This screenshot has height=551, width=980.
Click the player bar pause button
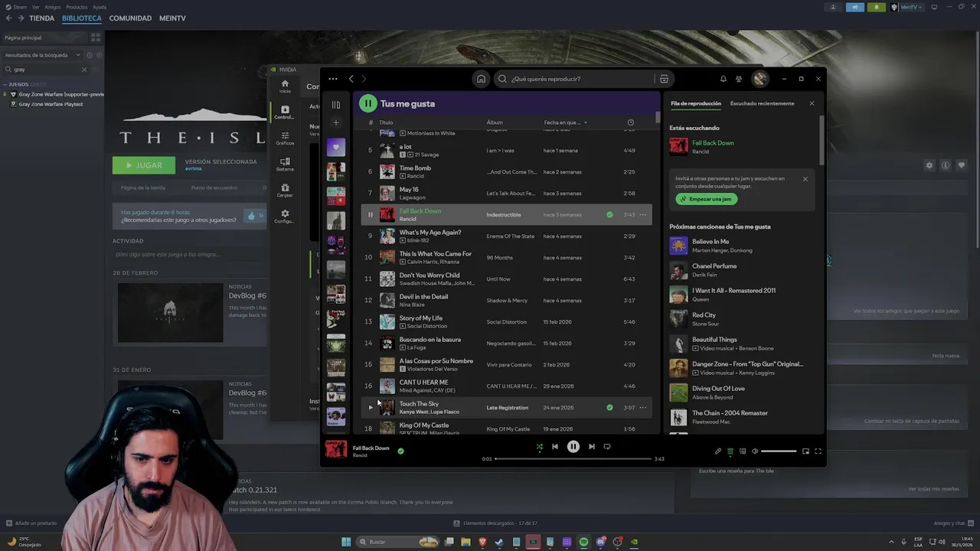573,447
